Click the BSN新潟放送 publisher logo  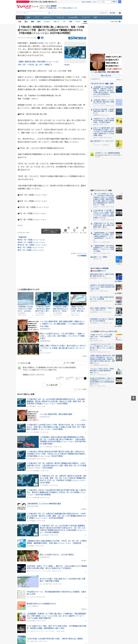[x=77, y=38]
